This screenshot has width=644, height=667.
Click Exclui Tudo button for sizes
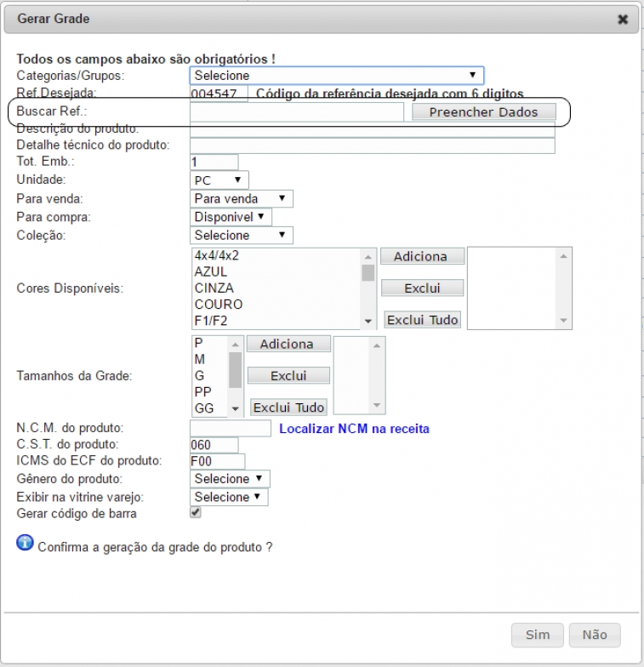288,407
